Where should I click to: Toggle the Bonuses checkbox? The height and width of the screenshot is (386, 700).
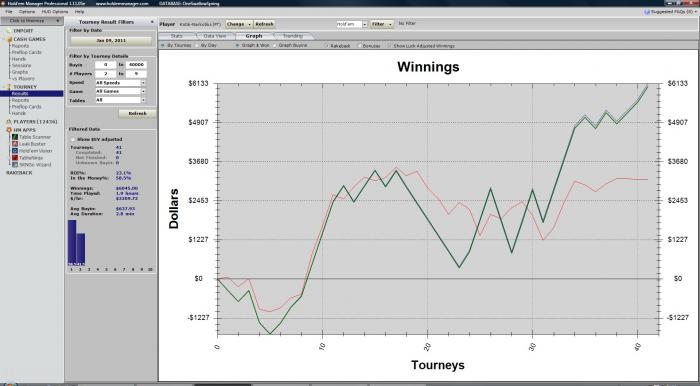359,46
